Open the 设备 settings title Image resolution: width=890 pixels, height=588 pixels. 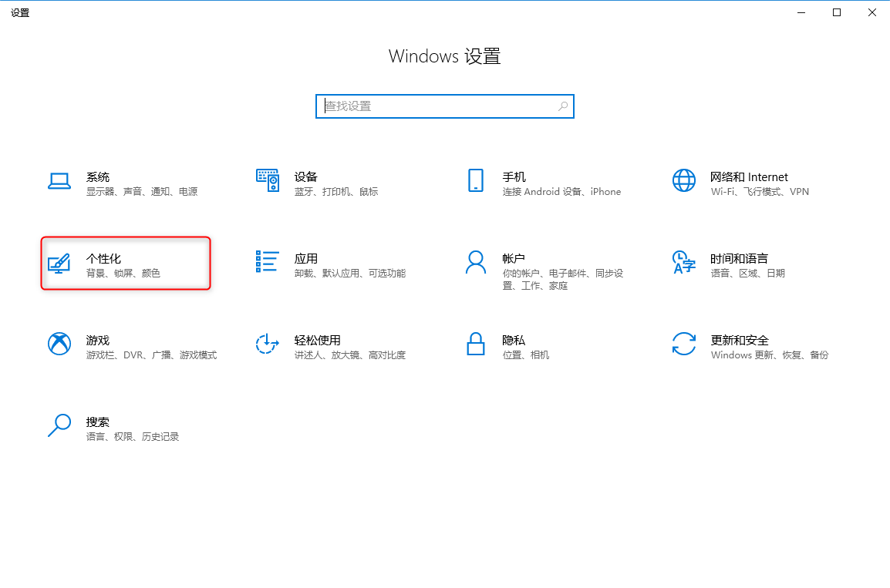click(x=306, y=177)
